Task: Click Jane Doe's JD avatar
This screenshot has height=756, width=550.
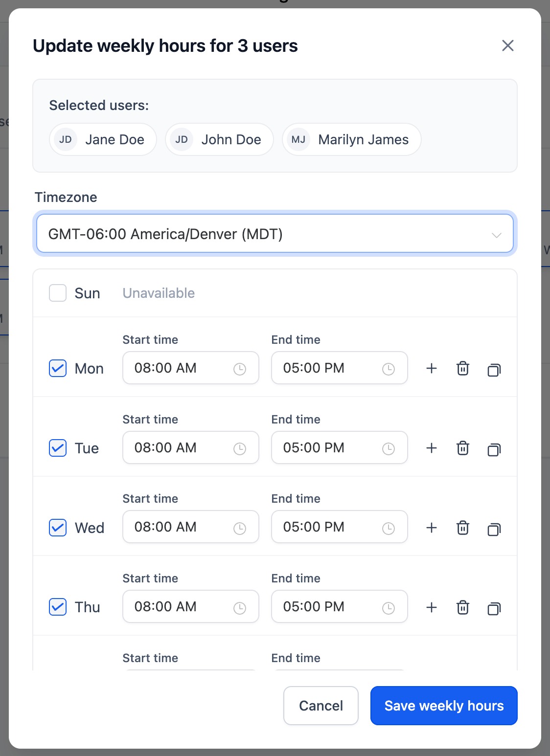Action: [x=66, y=139]
